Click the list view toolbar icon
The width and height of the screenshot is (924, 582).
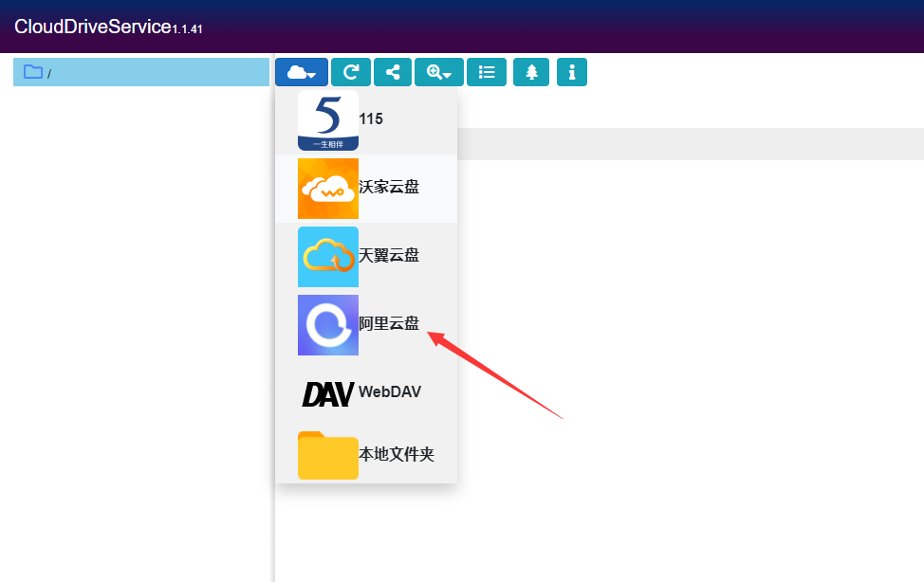[x=486, y=72]
